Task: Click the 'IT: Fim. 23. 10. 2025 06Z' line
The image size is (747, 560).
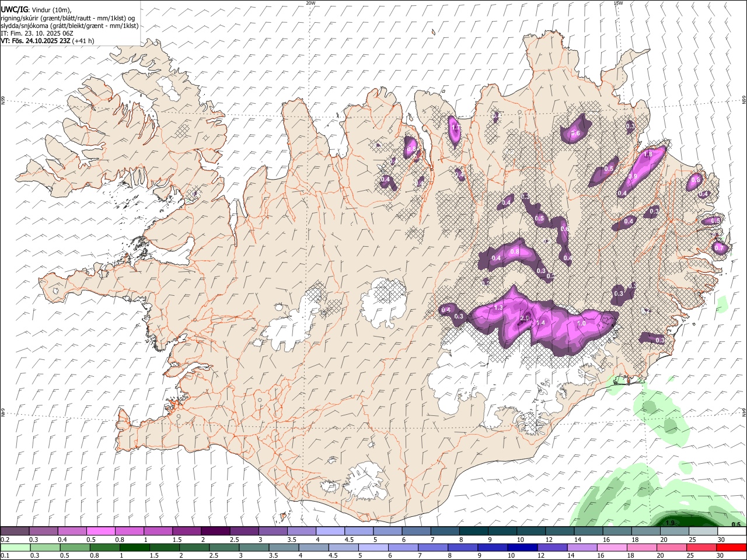Action: click(37, 33)
